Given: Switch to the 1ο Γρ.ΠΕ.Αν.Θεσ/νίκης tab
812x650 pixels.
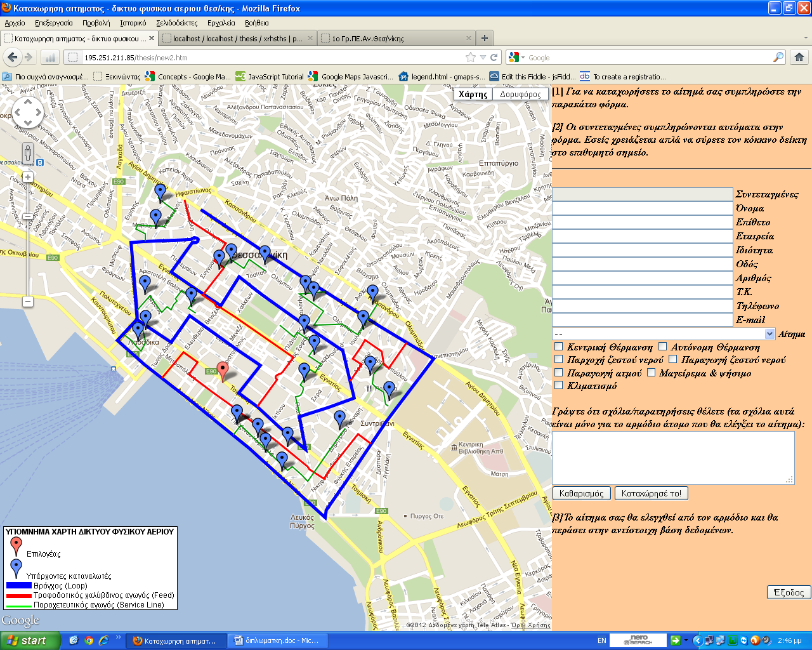Looking at the screenshot, I should pos(396,38).
